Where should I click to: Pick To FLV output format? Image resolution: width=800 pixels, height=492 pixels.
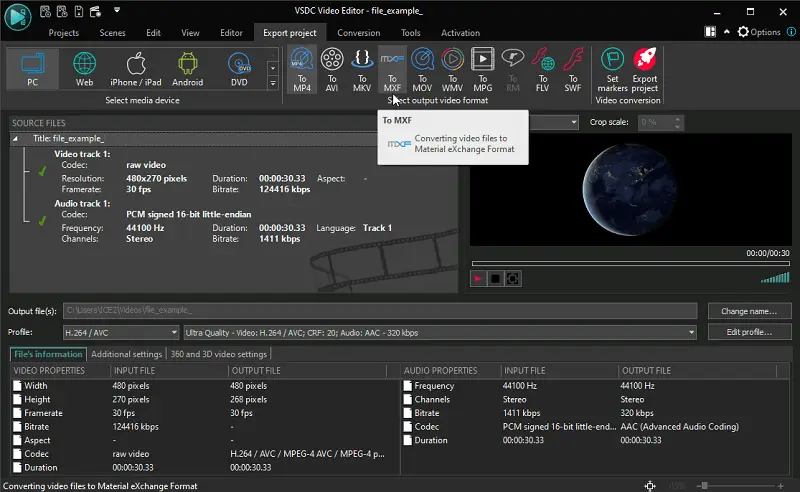543,69
